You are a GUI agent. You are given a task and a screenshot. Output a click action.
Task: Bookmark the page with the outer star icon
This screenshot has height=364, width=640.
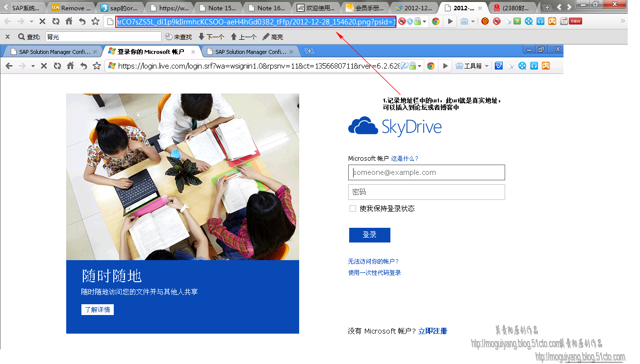pos(95,22)
